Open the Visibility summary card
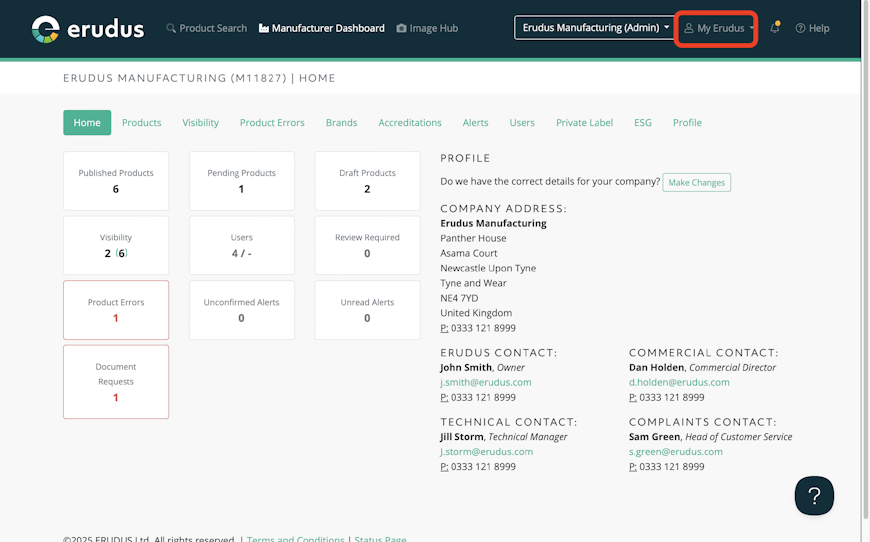This screenshot has width=870, height=542. click(116, 245)
